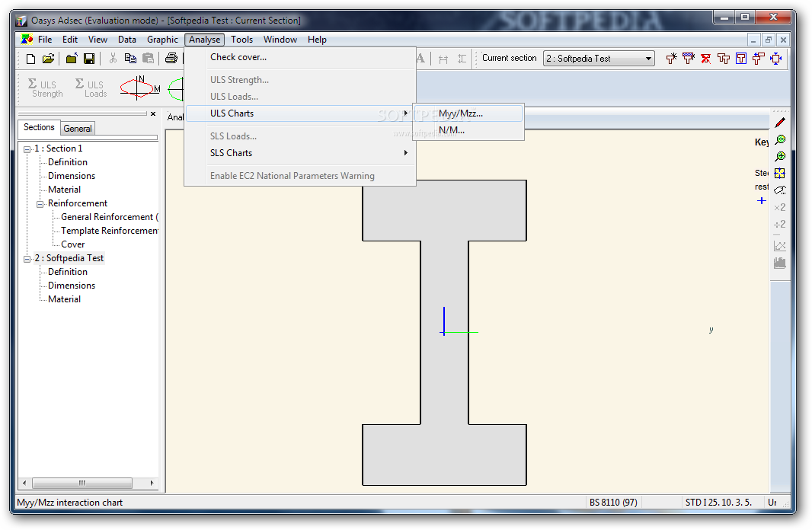Image resolution: width=812 pixels, height=530 pixels.
Task: Open the Window menu
Action: point(280,40)
